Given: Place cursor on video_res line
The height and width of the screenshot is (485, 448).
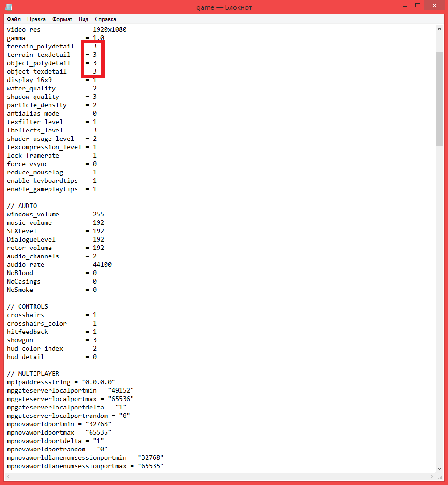Looking at the screenshot, I should point(67,30).
